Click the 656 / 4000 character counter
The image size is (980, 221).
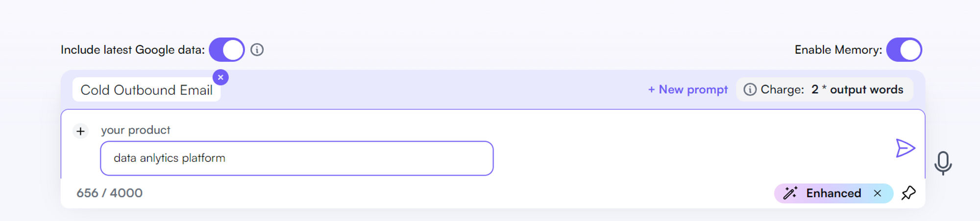click(x=109, y=193)
